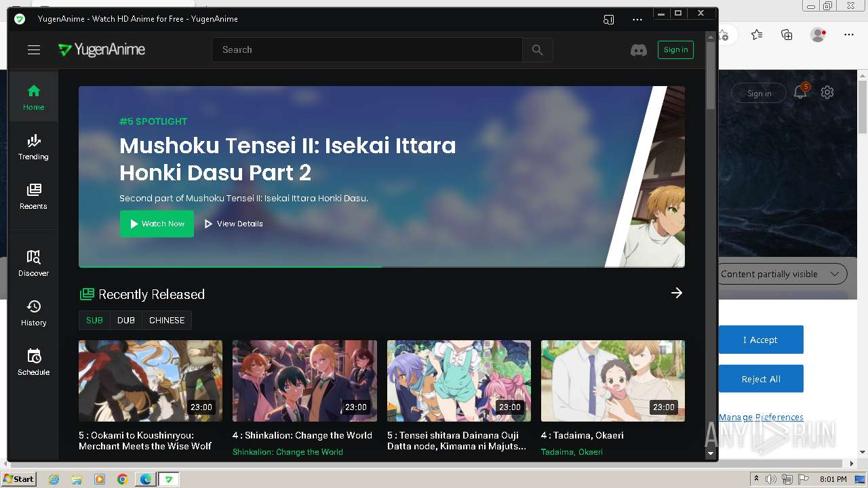Click the YugenAnime window vertical scrollbar
868x488 pixels.
711,75
